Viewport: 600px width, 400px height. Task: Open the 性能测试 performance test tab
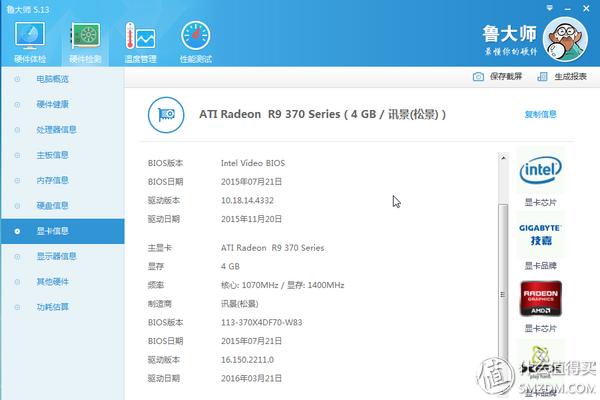(196, 42)
